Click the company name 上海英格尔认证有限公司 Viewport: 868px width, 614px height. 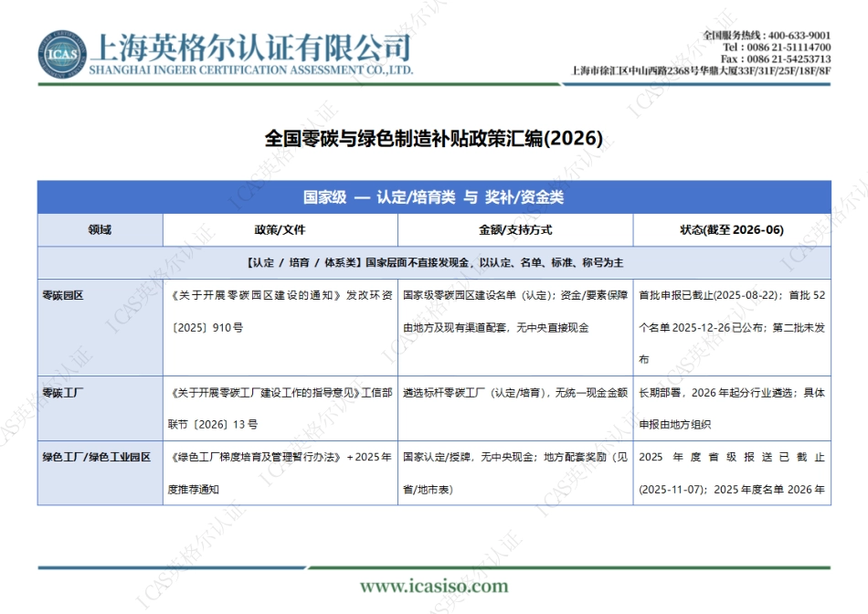(x=250, y=48)
